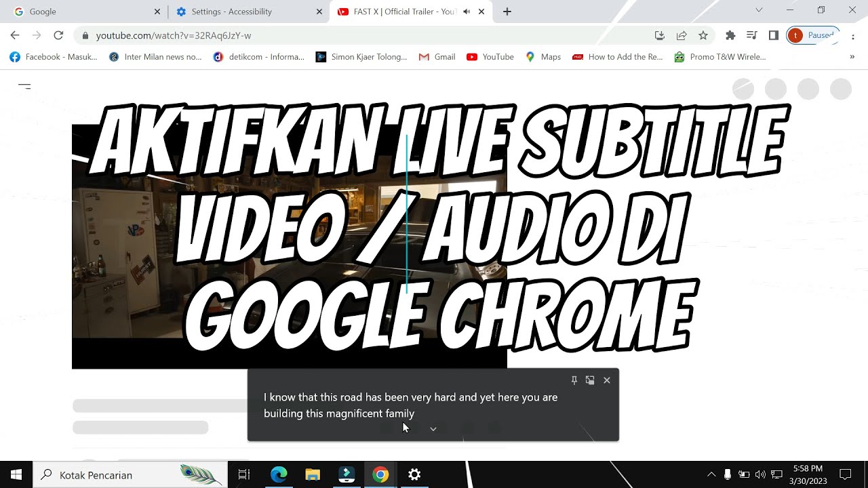Select Chrome icon on taskbar
The image size is (868, 488).
(380, 474)
